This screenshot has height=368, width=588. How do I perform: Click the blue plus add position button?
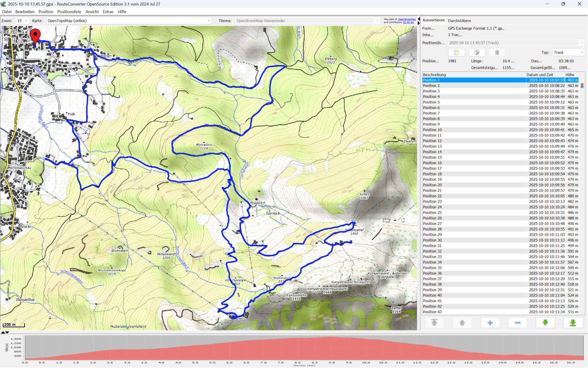(490, 323)
